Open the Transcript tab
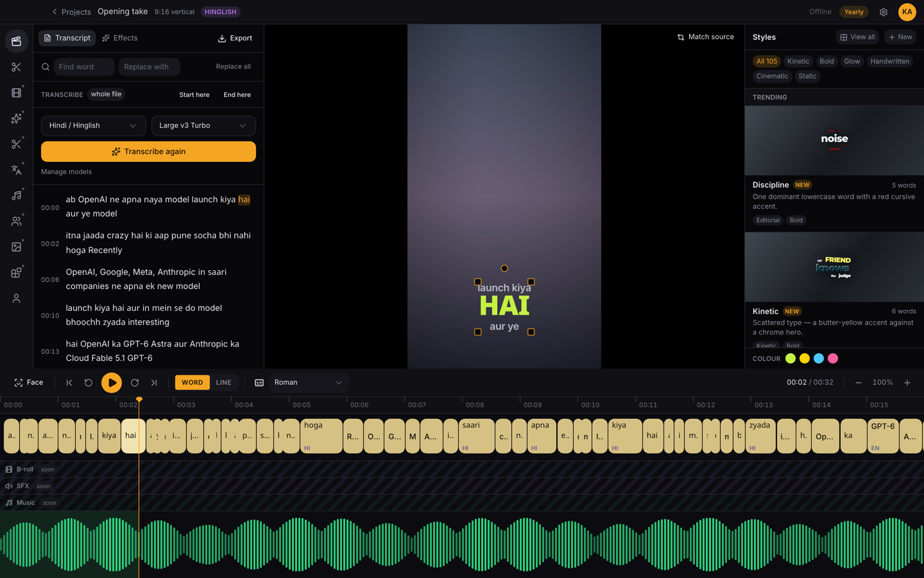 pos(67,38)
